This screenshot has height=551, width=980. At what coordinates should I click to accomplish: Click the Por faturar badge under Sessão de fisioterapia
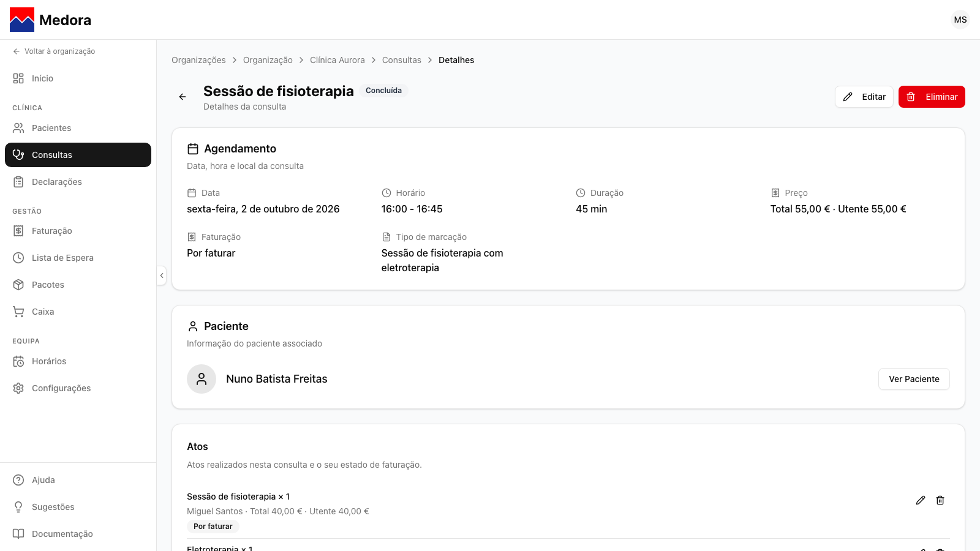[x=213, y=527]
